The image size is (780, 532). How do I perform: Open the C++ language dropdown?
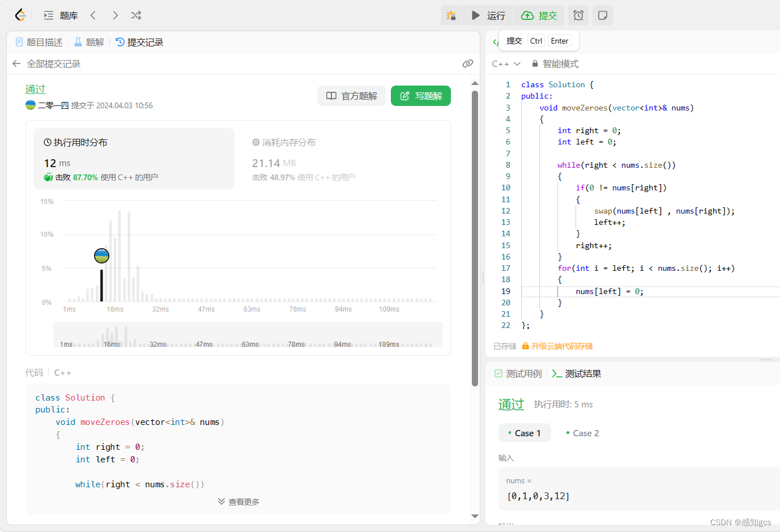(x=505, y=63)
